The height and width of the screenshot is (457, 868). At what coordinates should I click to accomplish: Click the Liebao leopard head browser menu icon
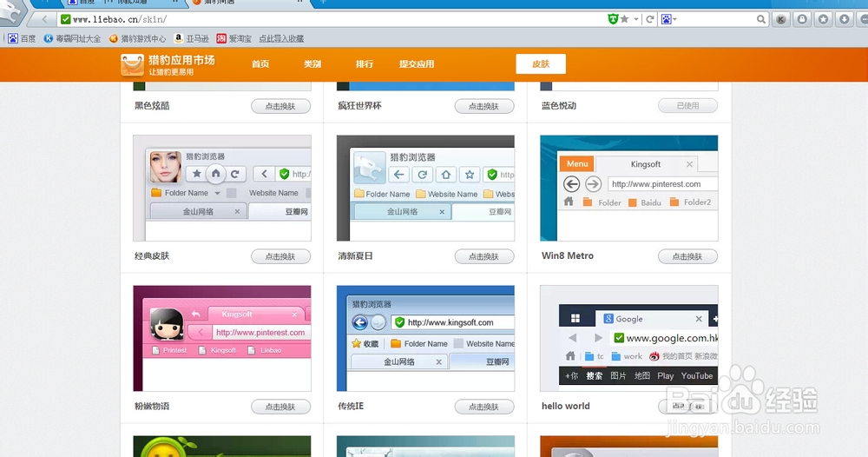tap(12, 12)
